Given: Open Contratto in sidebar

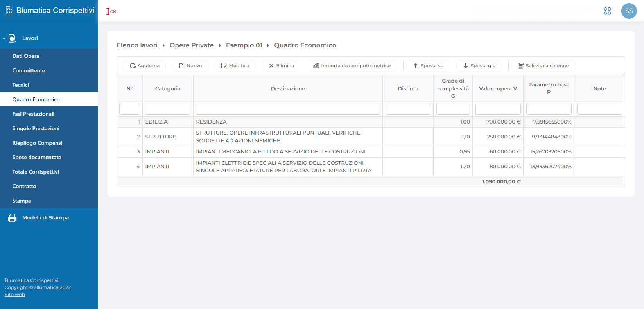Looking at the screenshot, I should 49,186.
